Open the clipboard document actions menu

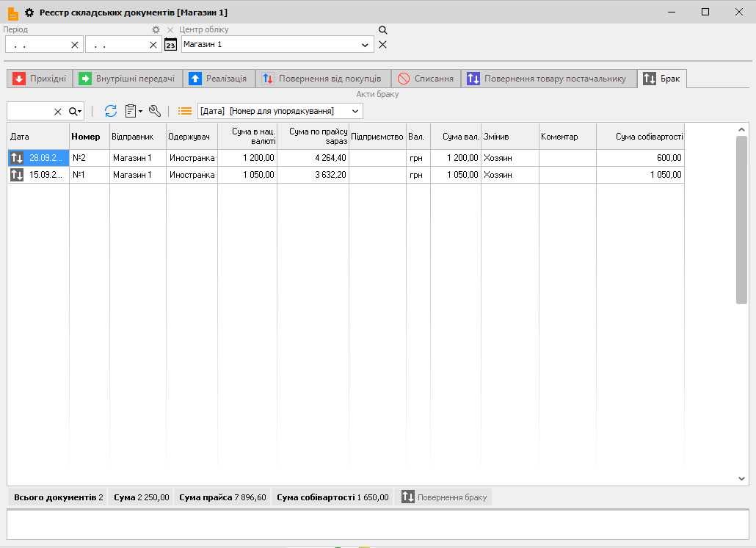tap(133, 111)
